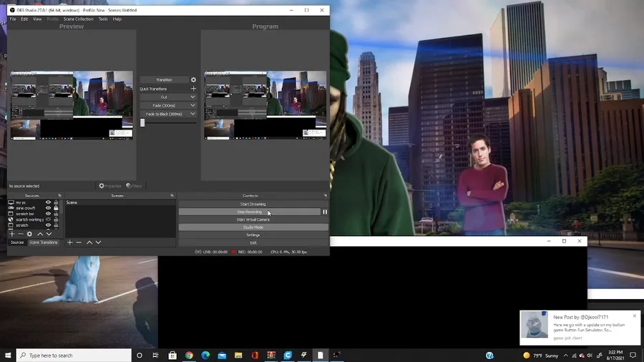644x362 pixels.
Task: Open the View menu
Action: 37,19
